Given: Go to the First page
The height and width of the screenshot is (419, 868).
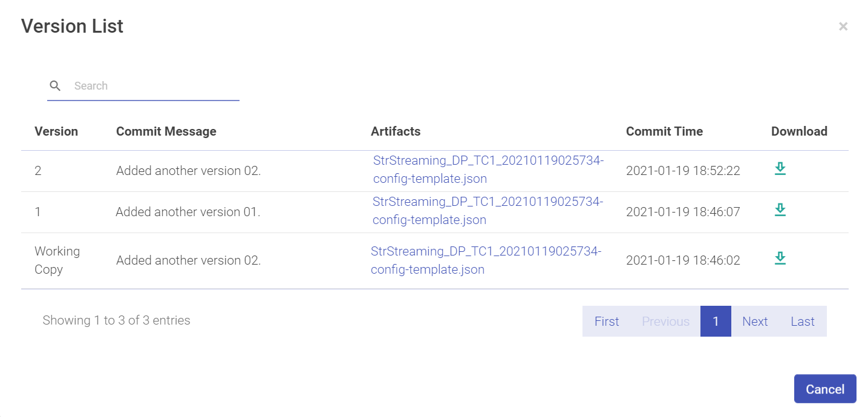Looking at the screenshot, I should point(607,322).
